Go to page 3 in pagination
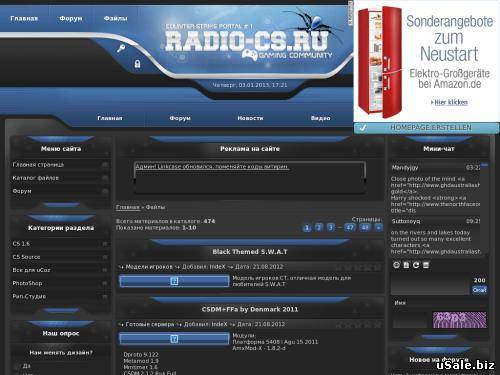The width and height of the screenshot is (500, 375). click(330, 228)
